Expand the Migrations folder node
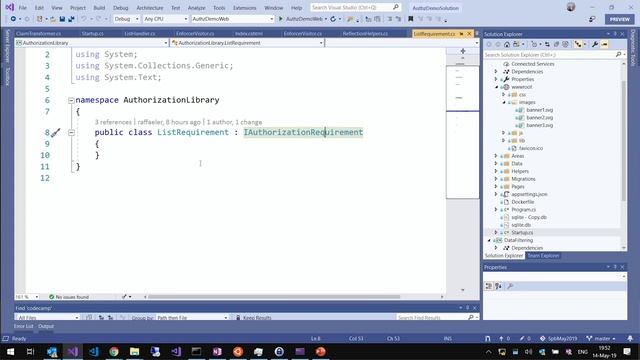Image resolution: width=640 pixels, height=360 pixels. (x=496, y=179)
